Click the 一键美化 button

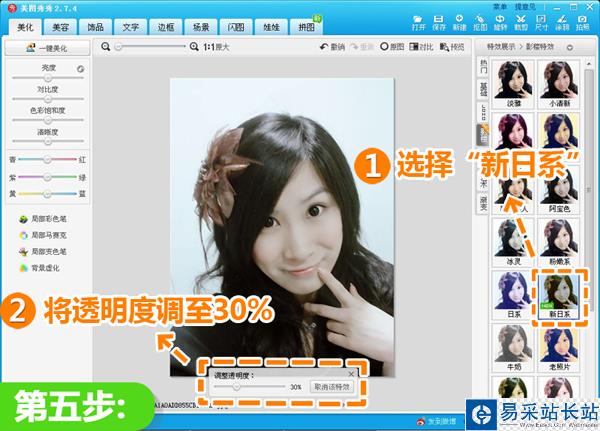[47, 48]
